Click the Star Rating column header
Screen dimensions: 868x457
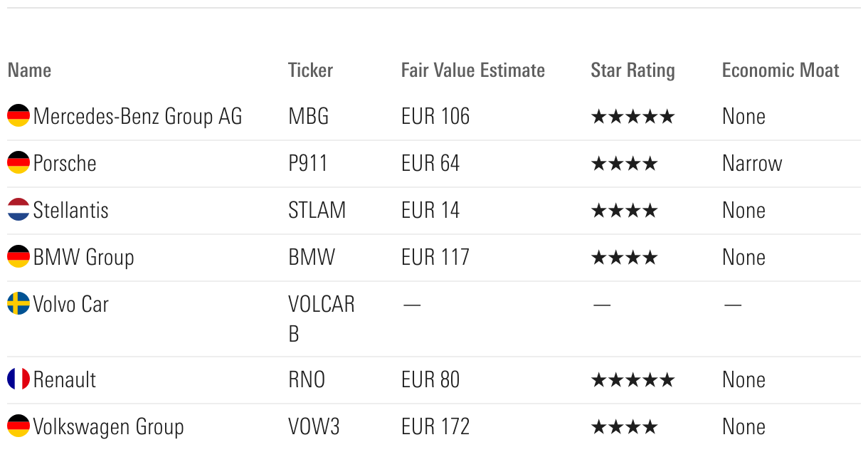[x=633, y=70]
